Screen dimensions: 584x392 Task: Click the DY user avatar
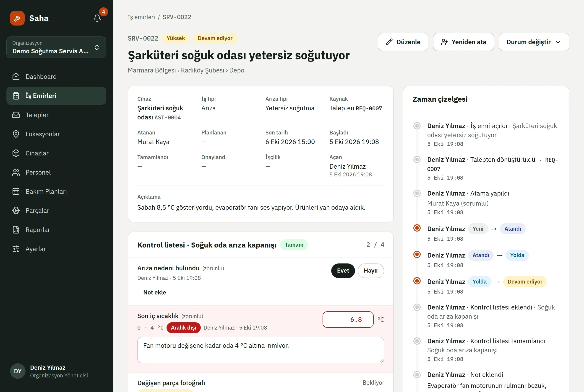point(18,371)
